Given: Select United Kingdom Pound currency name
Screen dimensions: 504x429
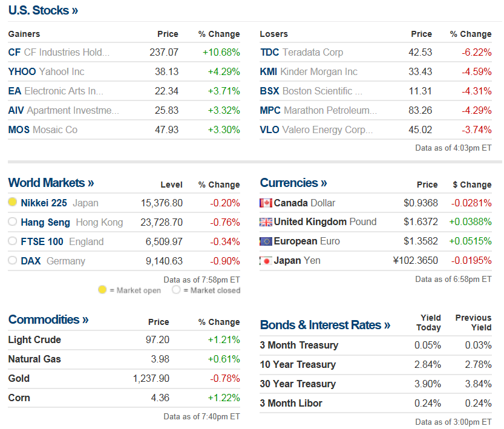Looking at the screenshot, I should pyautogui.click(x=325, y=221).
